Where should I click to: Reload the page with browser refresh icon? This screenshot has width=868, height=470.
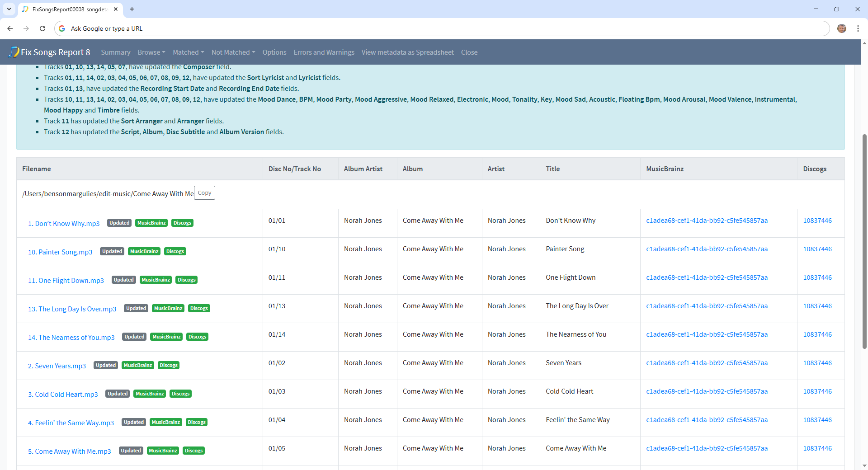42,28
